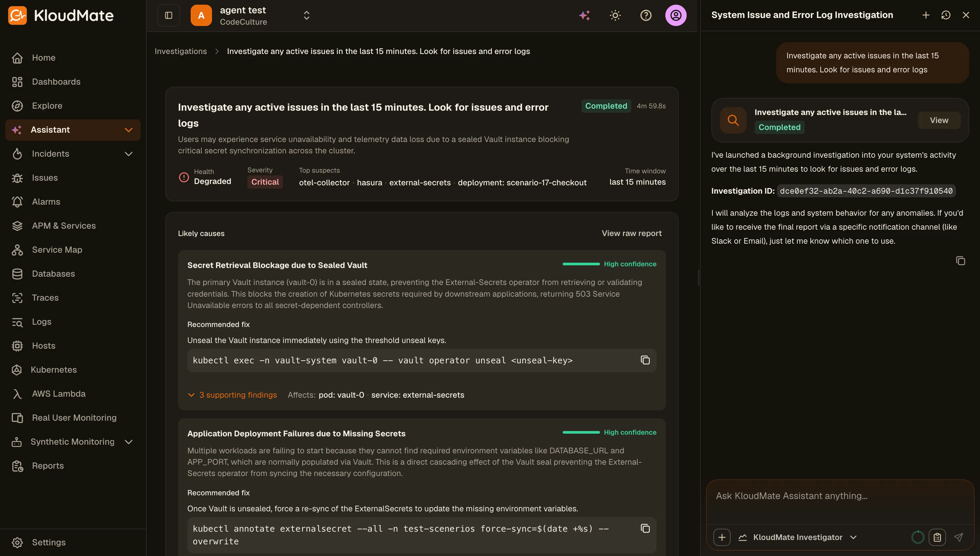980x556 pixels.
Task: Click High confidence bar on Sealed Vault cause
Action: click(581, 264)
